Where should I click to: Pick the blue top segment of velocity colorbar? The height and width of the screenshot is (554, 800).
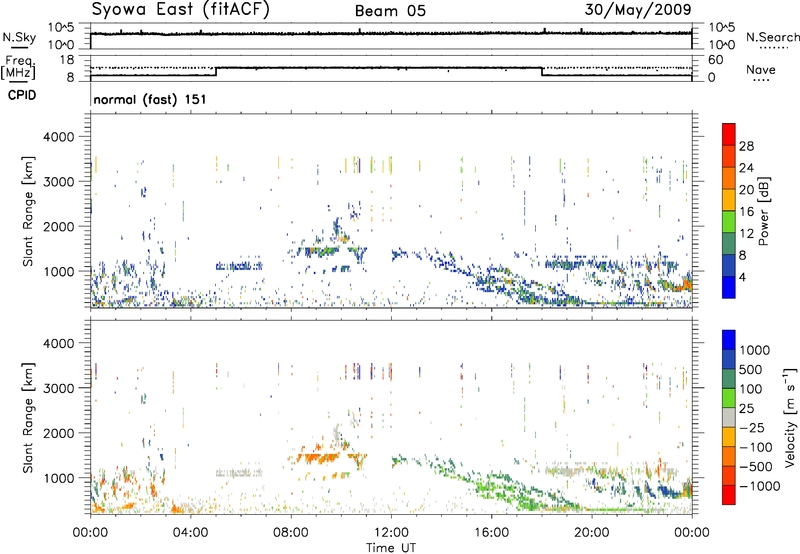click(x=729, y=340)
